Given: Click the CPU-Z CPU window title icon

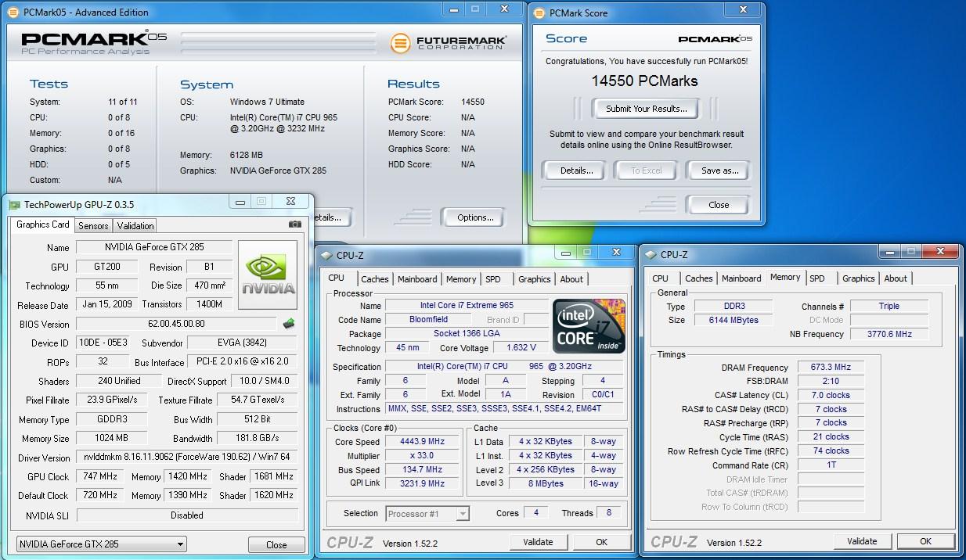Looking at the screenshot, I should tap(326, 256).
